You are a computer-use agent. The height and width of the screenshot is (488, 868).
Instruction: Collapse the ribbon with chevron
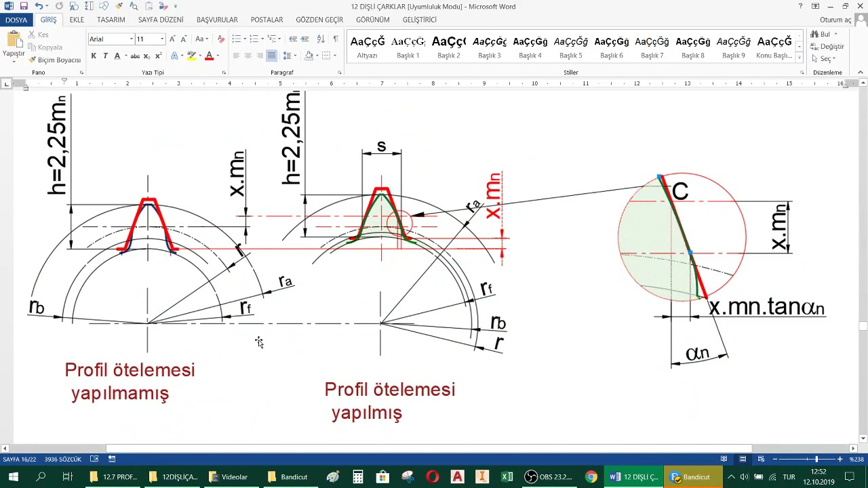pos(861,73)
